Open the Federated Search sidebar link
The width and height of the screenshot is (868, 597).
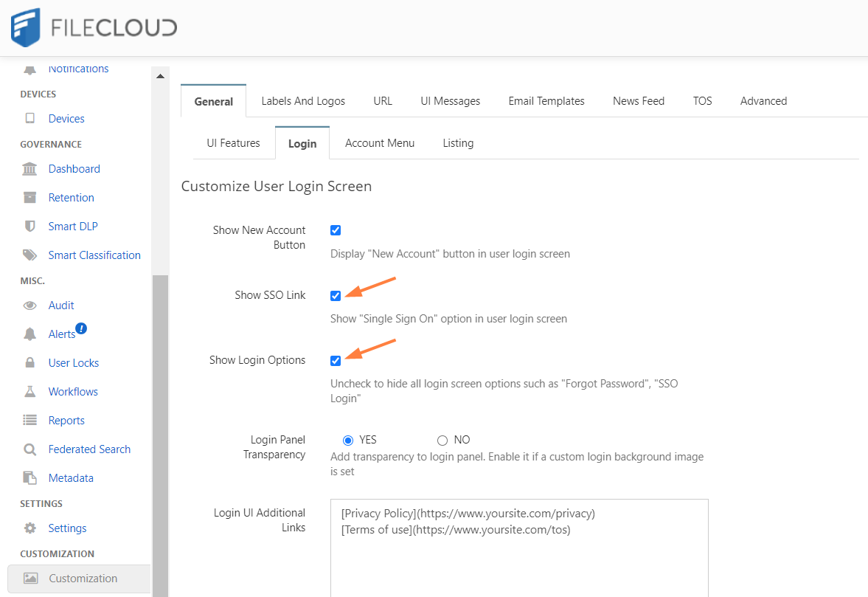click(89, 449)
